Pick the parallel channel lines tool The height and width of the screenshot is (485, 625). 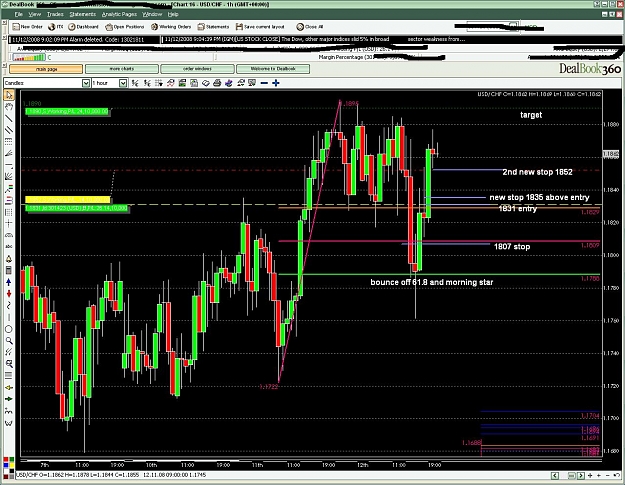coord(9,130)
